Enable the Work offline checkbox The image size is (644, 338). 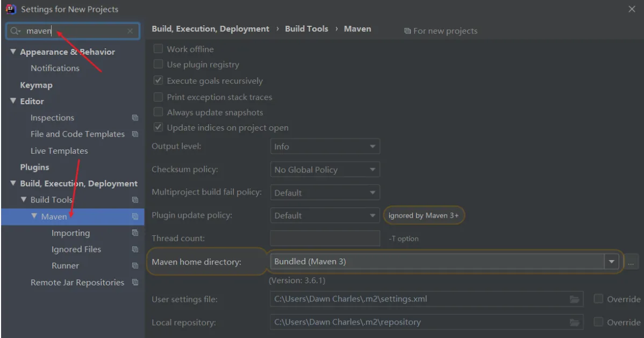coord(159,49)
